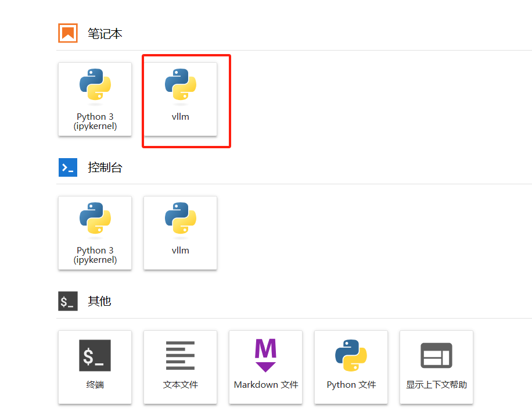532x418 pixels.
Task: Click the orange 笔记本 section bookmark icon
Action: click(68, 33)
